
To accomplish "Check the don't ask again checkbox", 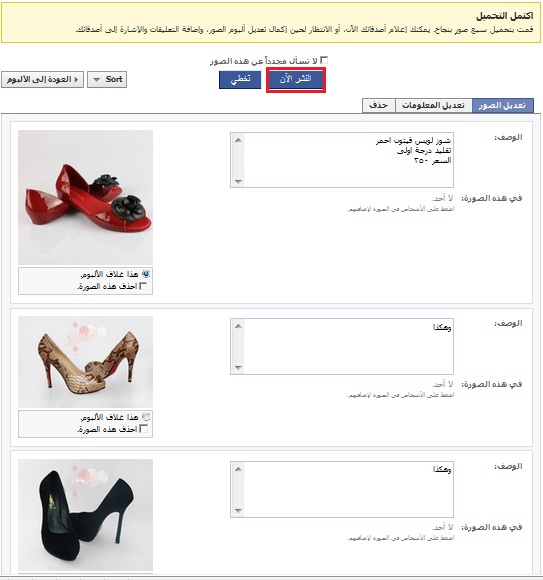I will coord(324,60).
